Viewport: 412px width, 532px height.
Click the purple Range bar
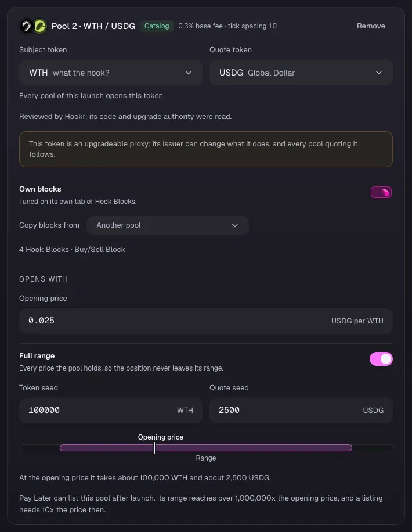point(206,448)
